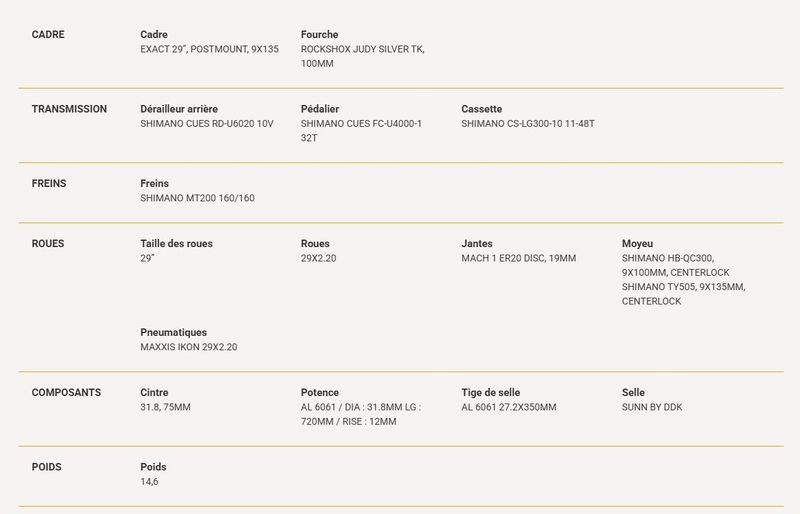Click the Fourche spec label
The width and height of the screenshot is (800, 514).
tap(319, 35)
